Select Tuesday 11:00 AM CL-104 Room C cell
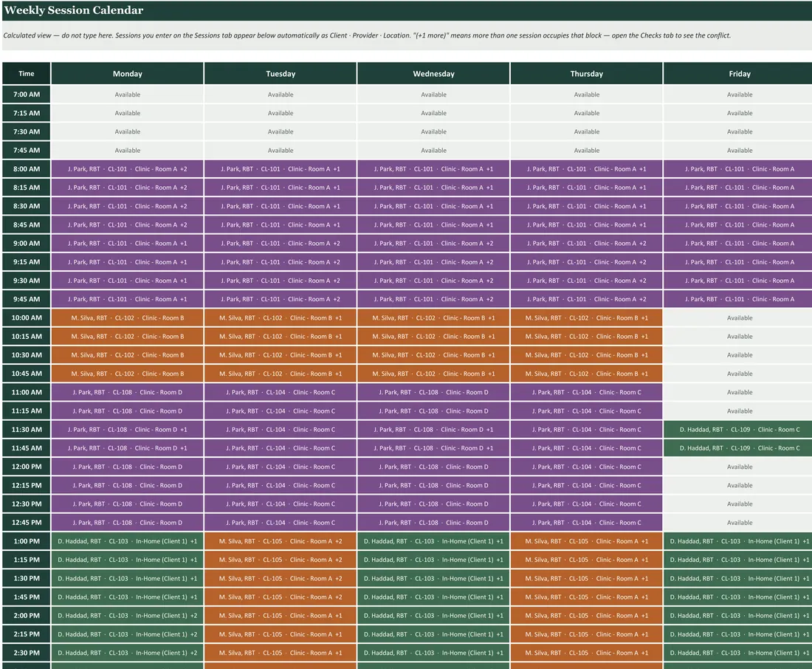Image resolution: width=812 pixels, height=669 pixels. click(x=281, y=392)
